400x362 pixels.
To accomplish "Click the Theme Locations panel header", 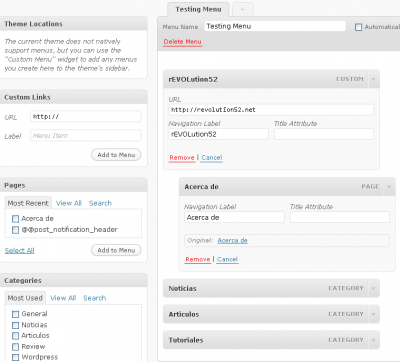I will (73, 24).
